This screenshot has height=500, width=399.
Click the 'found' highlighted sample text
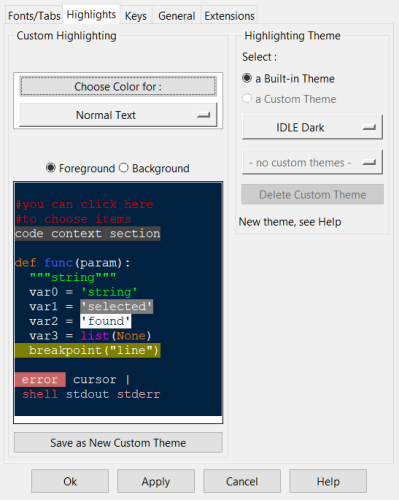coord(106,321)
